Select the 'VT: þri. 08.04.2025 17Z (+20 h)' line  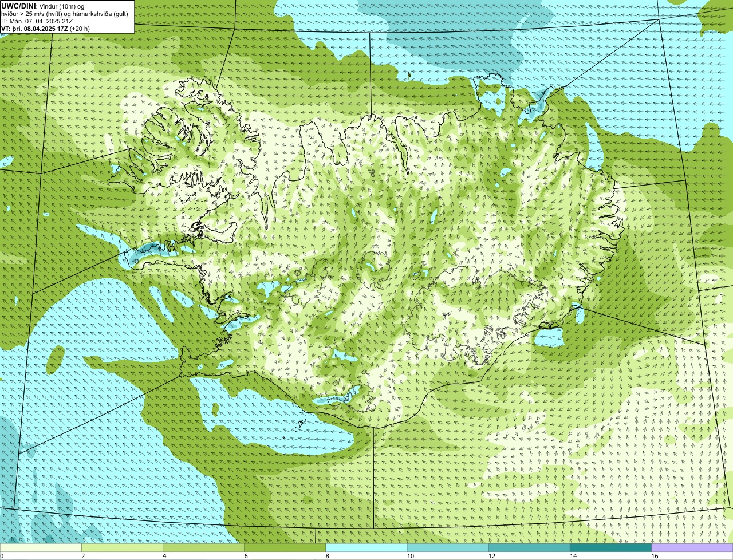tap(45, 28)
